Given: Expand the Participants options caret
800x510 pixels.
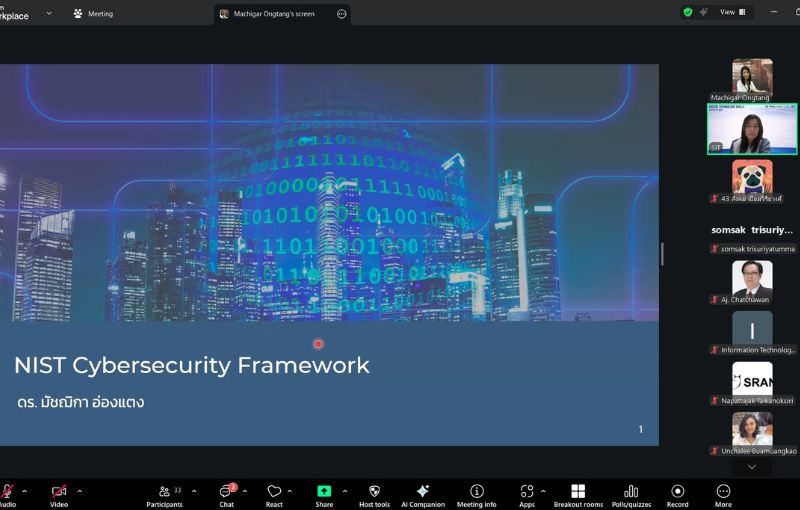Looking at the screenshot, I should (x=194, y=491).
